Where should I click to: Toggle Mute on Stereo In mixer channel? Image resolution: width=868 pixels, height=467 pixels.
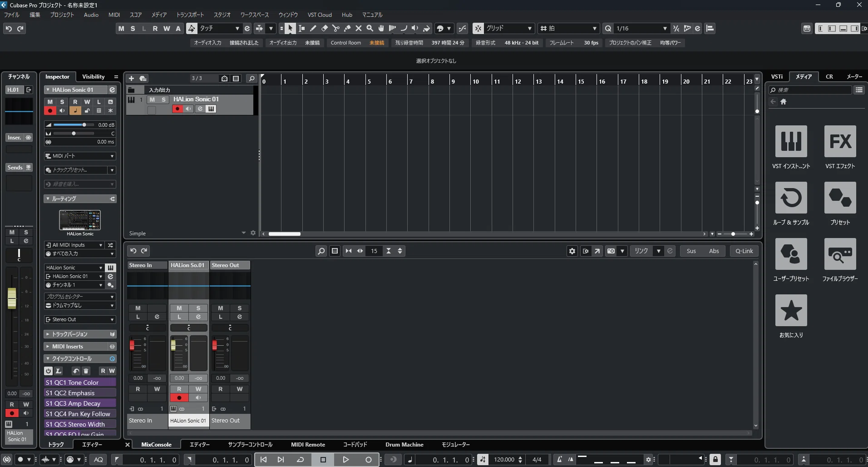[138, 308]
